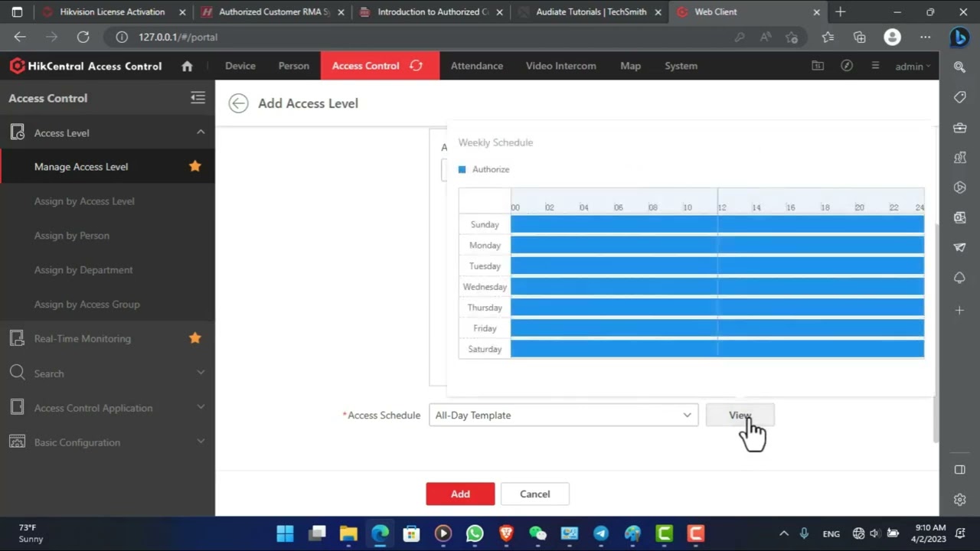The width and height of the screenshot is (980, 551).
Task: Click the View schedule button
Action: [x=740, y=415]
